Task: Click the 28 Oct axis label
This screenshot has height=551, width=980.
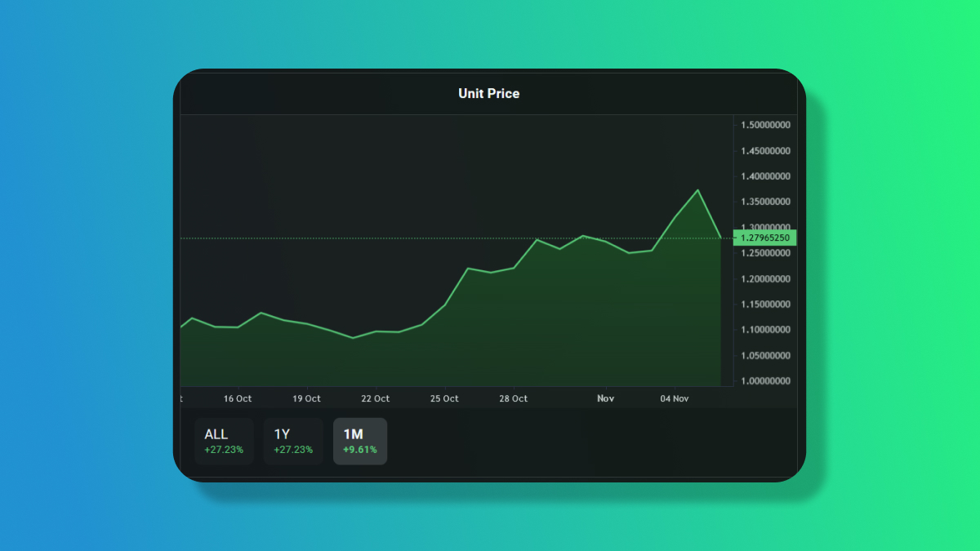Action: coord(512,398)
